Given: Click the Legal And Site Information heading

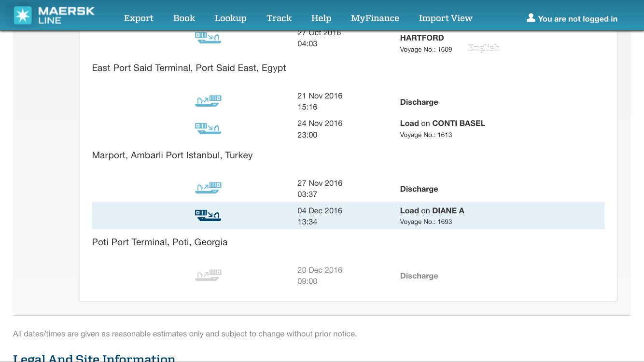Looking at the screenshot, I should 94,358.
